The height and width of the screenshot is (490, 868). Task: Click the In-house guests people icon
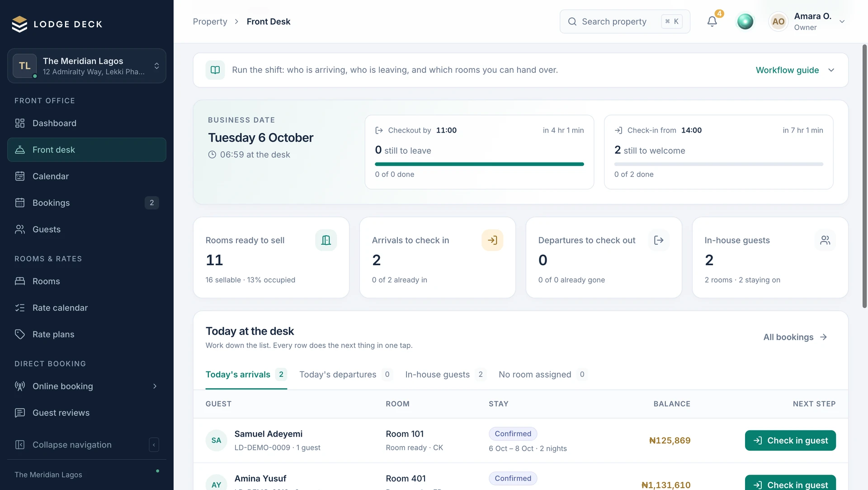pyautogui.click(x=825, y=240)
